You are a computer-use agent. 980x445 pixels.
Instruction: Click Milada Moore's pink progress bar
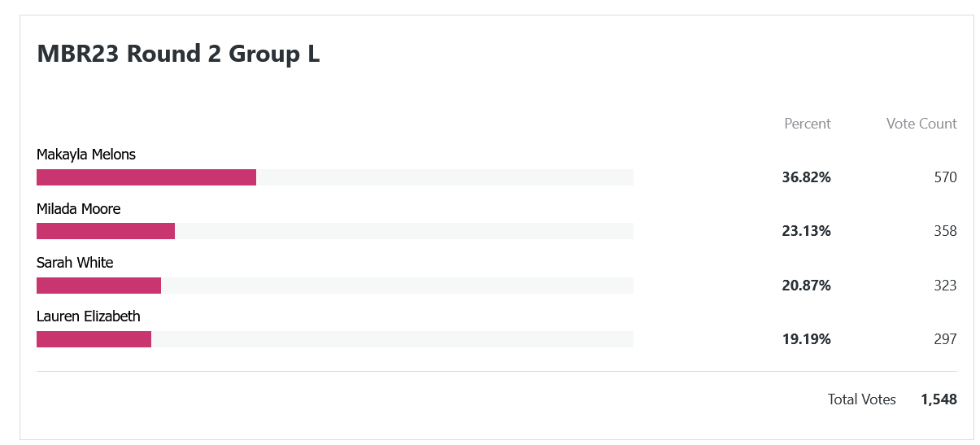[106, 231]
